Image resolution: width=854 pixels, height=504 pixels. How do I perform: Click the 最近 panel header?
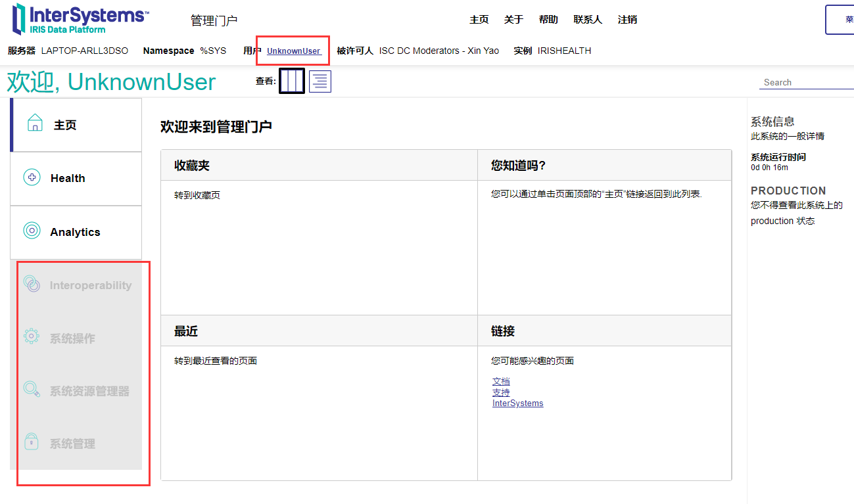320,331
